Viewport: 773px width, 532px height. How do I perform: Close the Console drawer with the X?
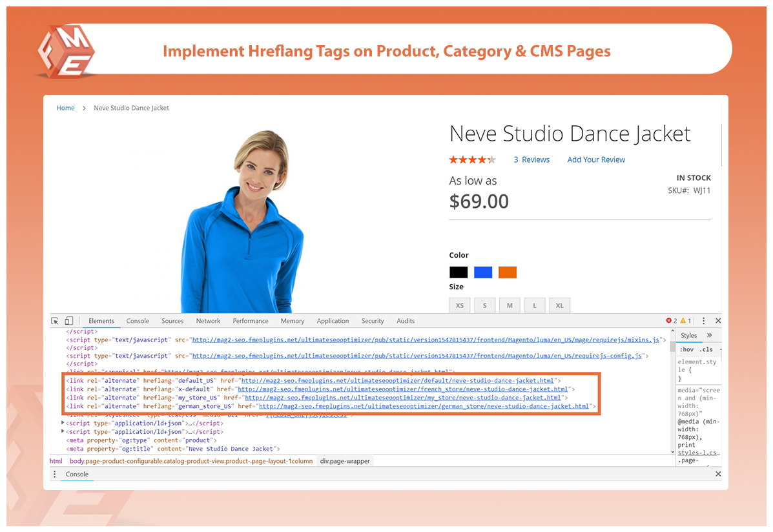718,474
